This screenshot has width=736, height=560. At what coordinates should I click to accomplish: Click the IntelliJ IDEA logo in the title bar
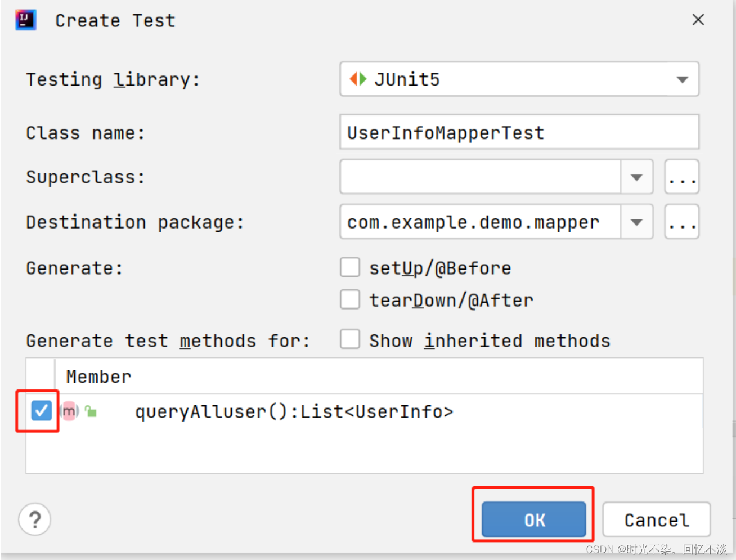click(25, 19)
